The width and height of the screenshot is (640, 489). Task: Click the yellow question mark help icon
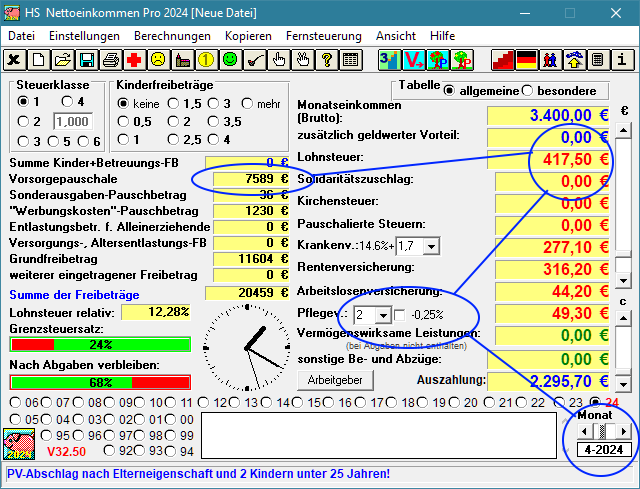(x=326, y=60)
